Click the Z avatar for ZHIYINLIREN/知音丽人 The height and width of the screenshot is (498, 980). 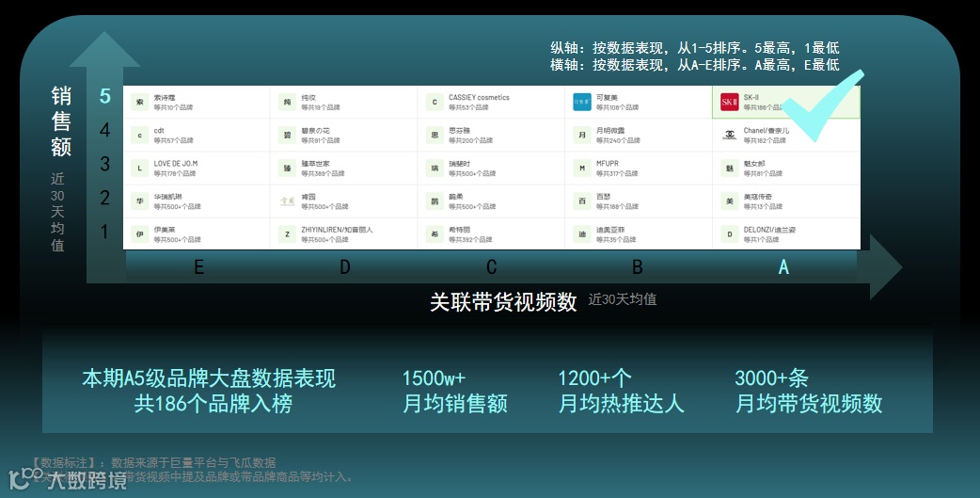click(x=288, y=234)
